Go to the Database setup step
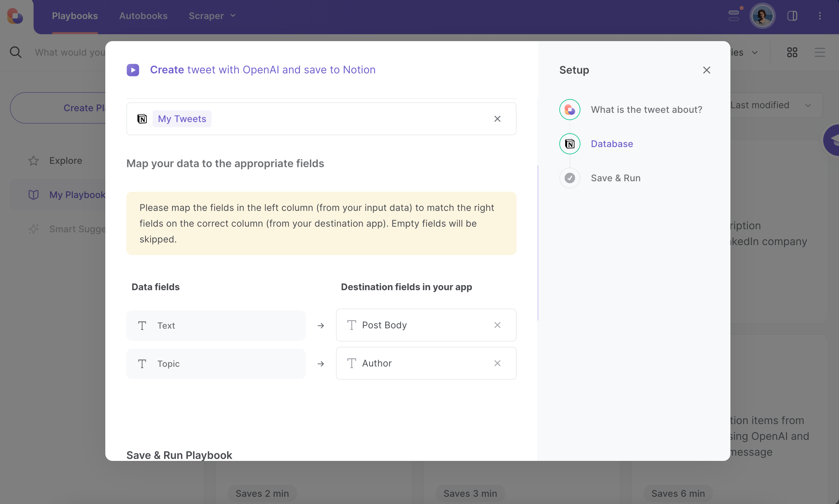 (x=612, y=144)
